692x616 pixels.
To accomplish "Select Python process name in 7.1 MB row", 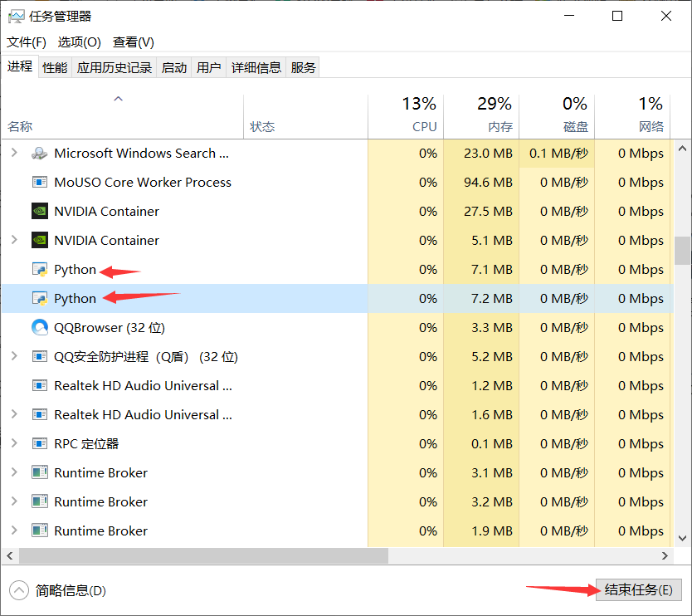I will (75, 269).
